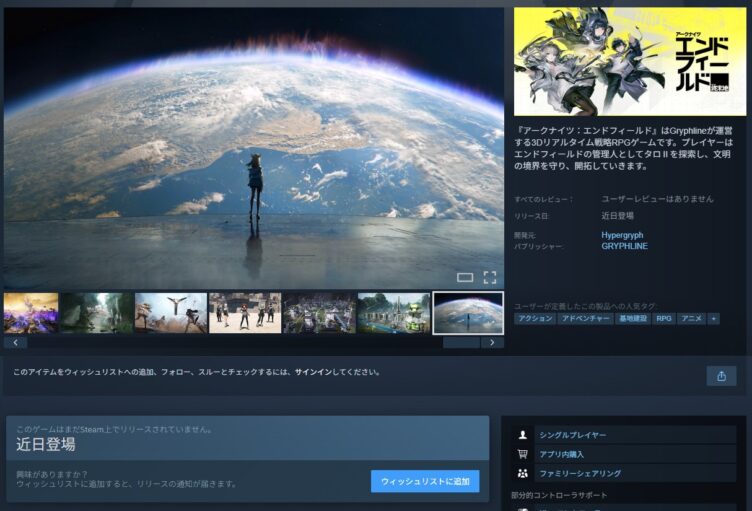Image resolution: width=752 pixels, height=511 pixels.
Task: Toggle theater mode icon on screenshot viewer
Action: (x=465, y=277)
